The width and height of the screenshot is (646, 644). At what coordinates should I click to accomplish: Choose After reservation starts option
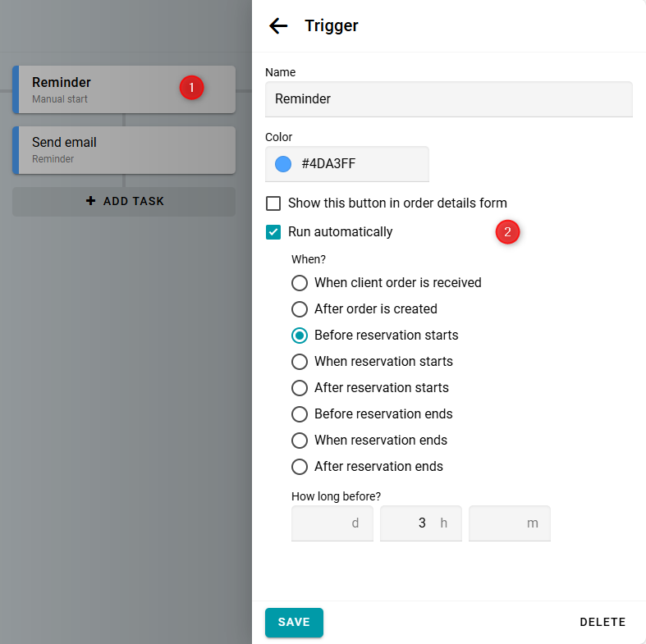coord(300,388)
